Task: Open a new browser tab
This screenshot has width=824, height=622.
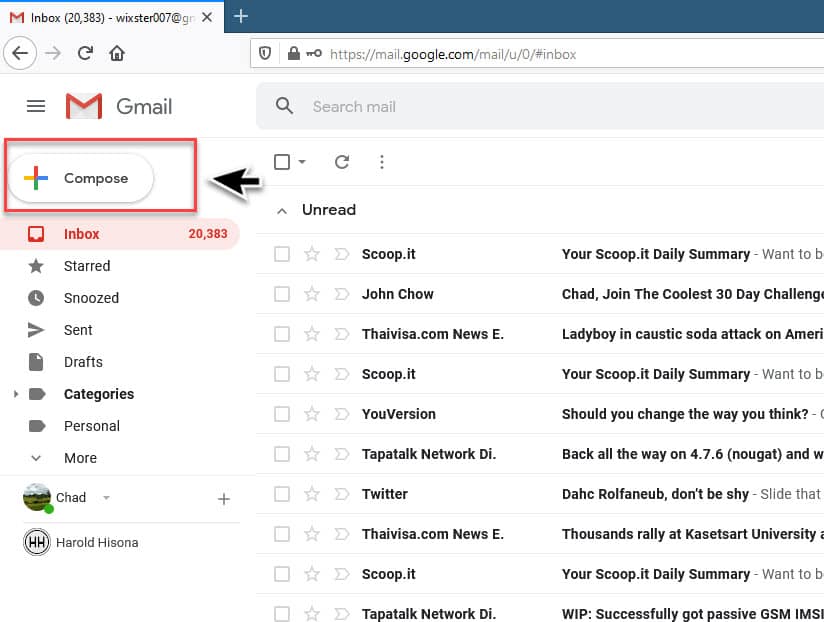Action: [241, 16]
